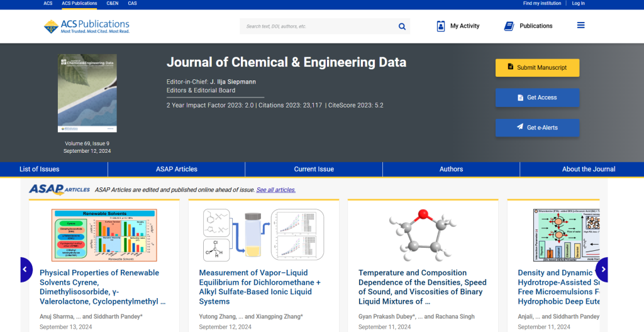Click authors Anuj Sharma and Siddharth Pandey

(x=91, y=316)
